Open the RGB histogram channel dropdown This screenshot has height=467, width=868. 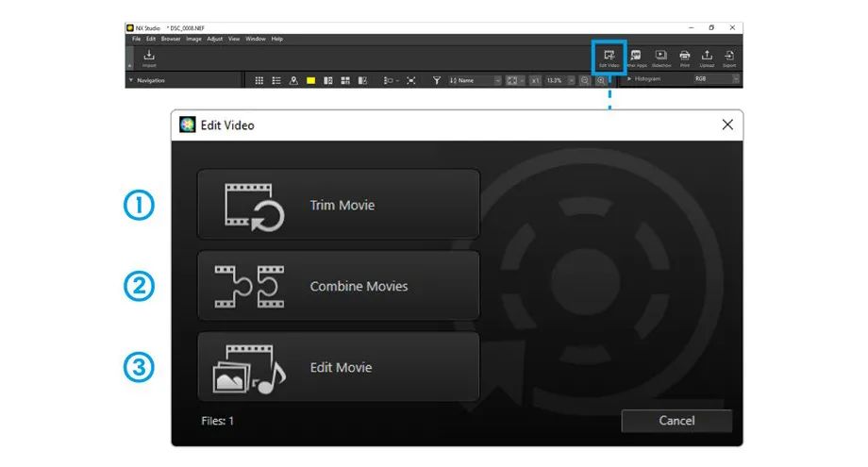click(x=716, y=79)
